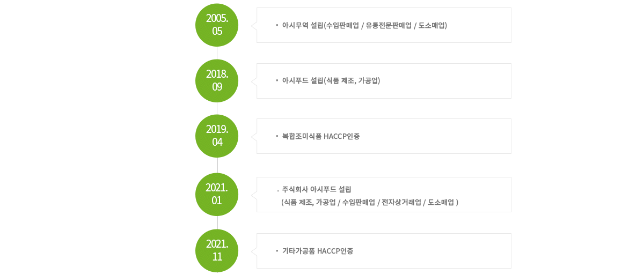
Task: Click the pointer arrow of 2005.05 box
Action: (254, 25)
